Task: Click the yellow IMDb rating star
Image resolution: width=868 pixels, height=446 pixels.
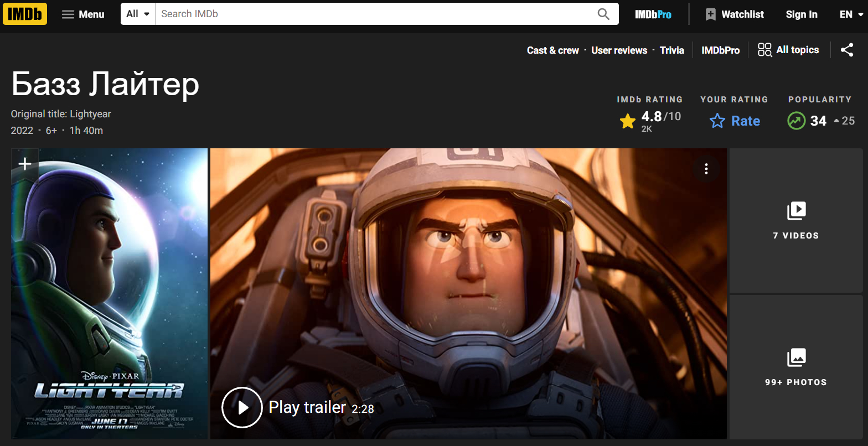Action: tap(628, 121)
